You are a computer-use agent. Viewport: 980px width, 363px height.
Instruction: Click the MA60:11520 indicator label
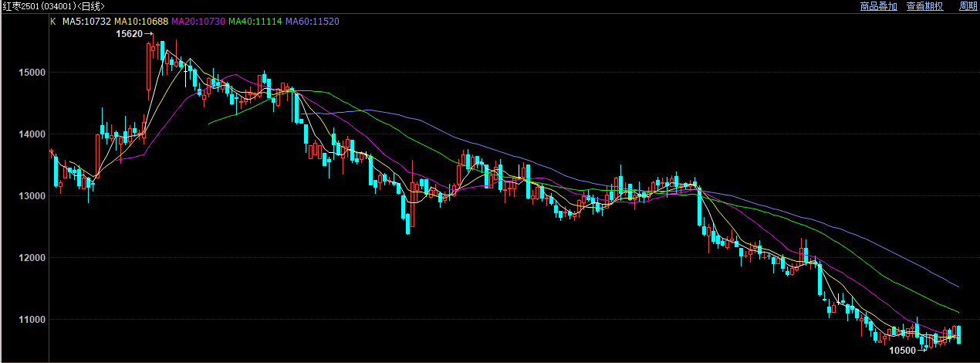pyautogui.click(x=313, y=22)
